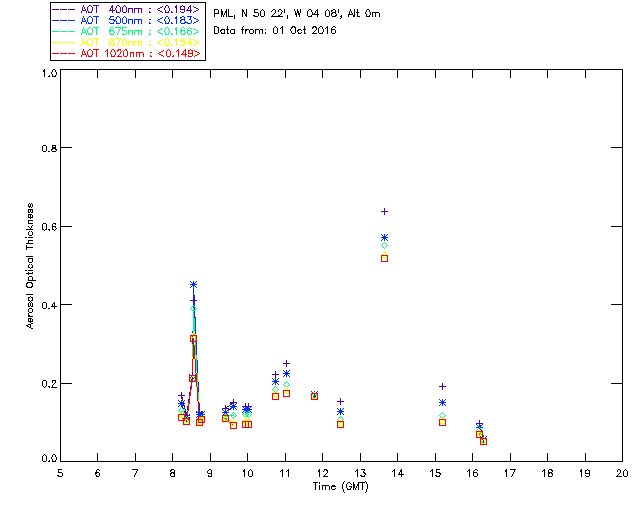Click x-axis tick label '20'

coord(622,473)
